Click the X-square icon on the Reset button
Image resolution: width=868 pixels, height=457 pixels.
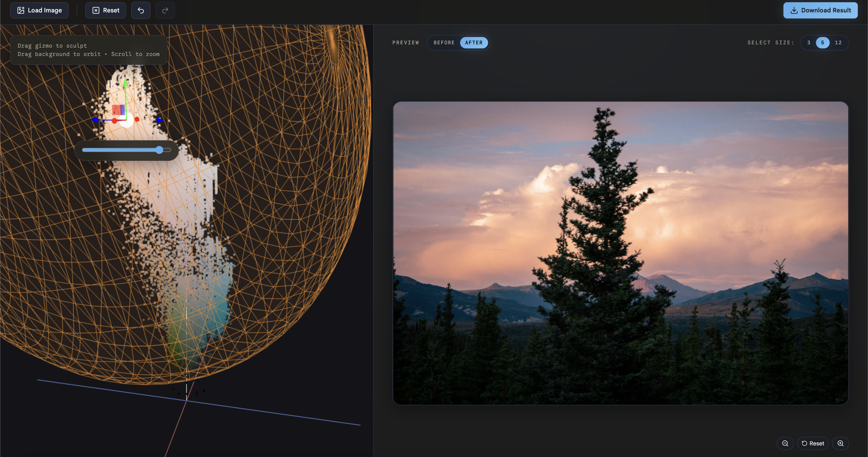click(x=96, y=10)
